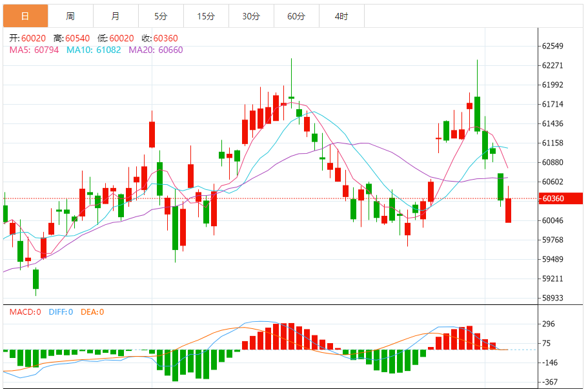Click the lowest green candlestick near 59211
This screenshot has height=389, width=588.
point(35,279)
